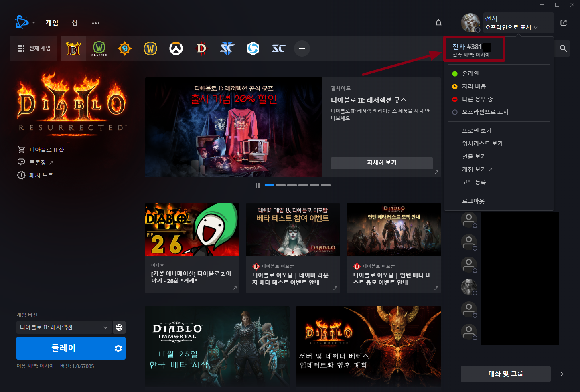
Task: Select the Hearthstone game icon
Action: pyautogui.click(x=125, y=48)
